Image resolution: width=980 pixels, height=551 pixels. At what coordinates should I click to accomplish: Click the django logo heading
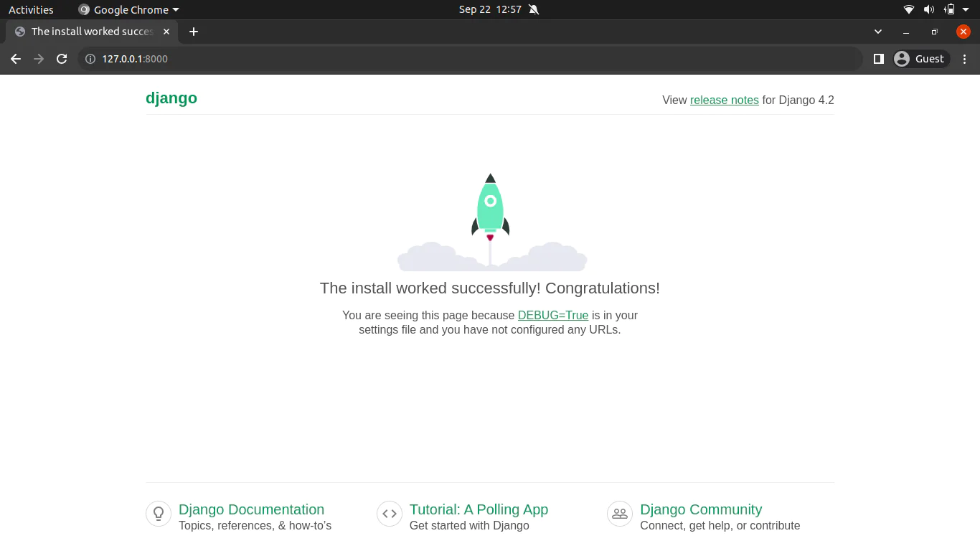171,98
